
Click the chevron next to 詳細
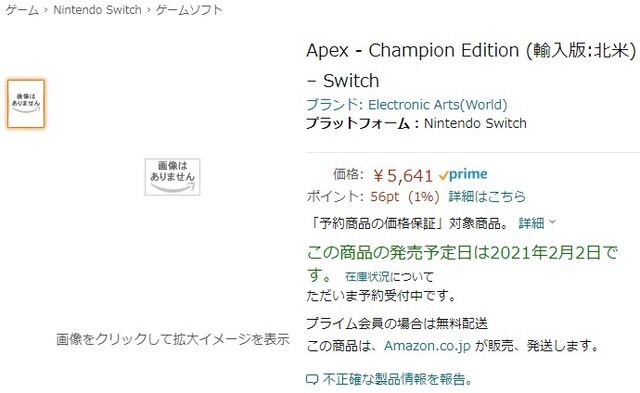pos(552,222)
